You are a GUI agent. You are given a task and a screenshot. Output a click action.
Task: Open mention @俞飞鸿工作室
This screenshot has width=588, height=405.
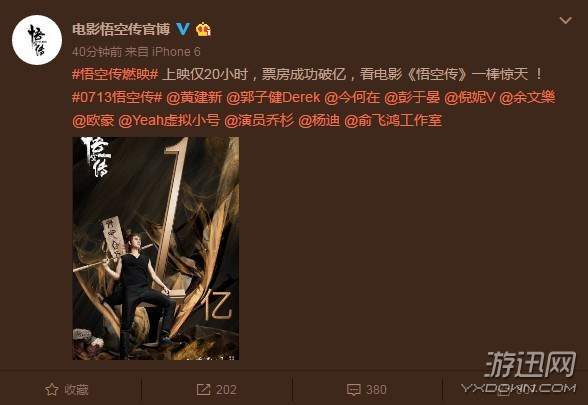(x=393, y=121)
